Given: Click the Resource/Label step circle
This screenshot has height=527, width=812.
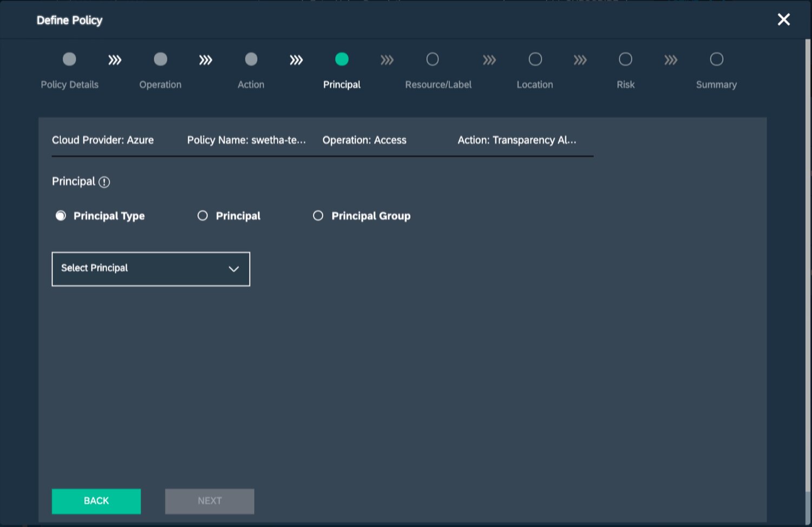Looking at the screenshot, I should (433, 59).
